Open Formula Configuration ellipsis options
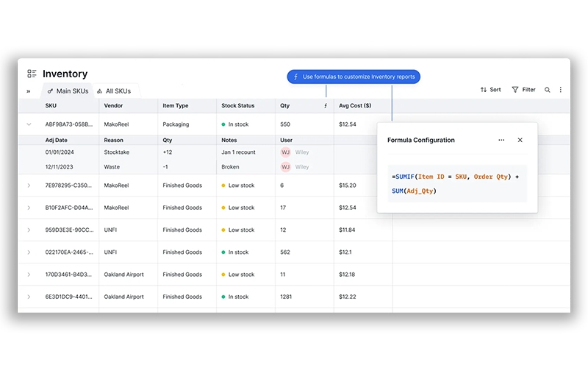 click(501, 140)
